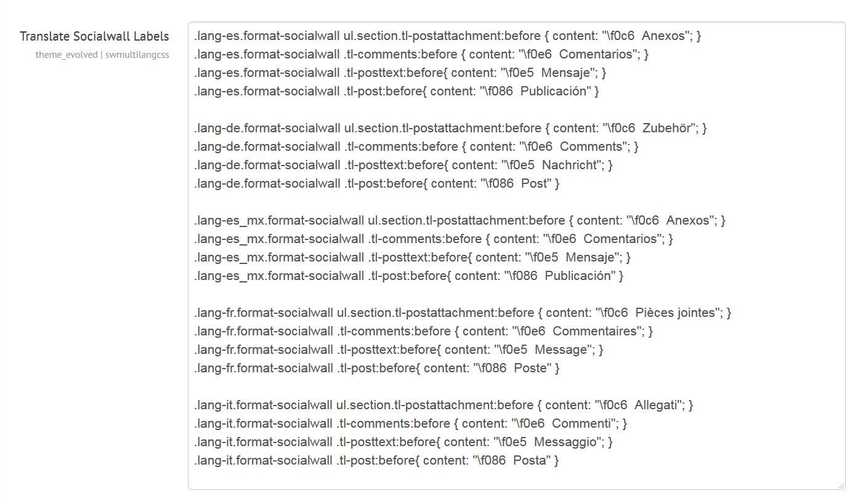Image resolution: width=863 pixels, height=504 pixels.
Task: Place cursor on German word 'Zubehör'
Action: tap(665, 128)
